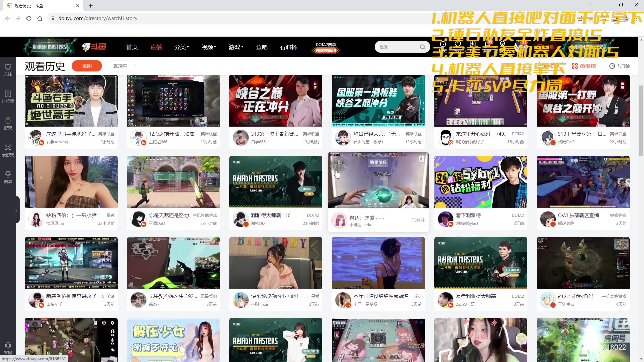Open 峡谷之巅正在冲分 stream thumbnail
644x362 pixels.
(276, 101)
